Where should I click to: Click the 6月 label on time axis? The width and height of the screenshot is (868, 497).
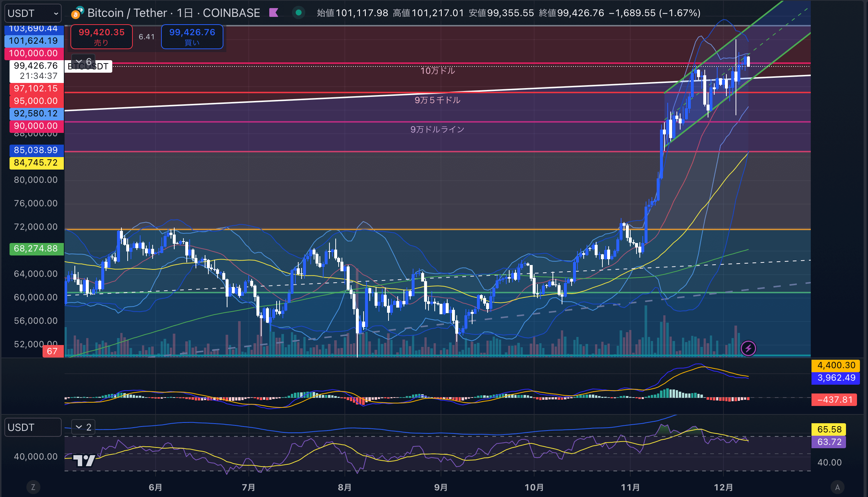[x=156, y=487]
